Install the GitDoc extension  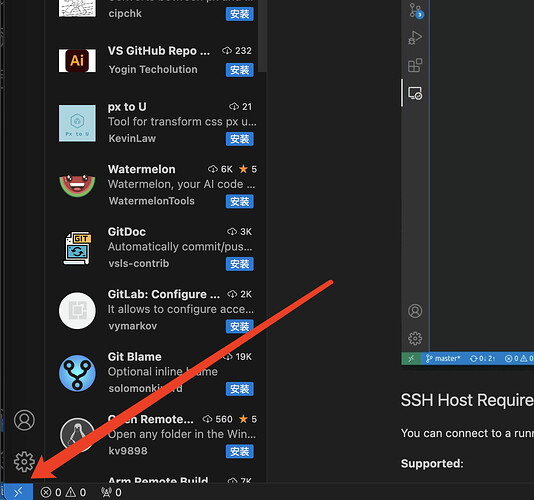[240, 264]
